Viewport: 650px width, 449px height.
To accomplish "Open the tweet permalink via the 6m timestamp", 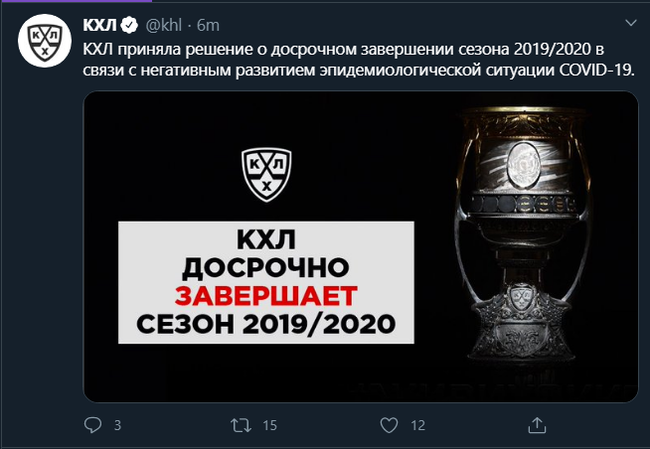I will pos(208,25).
